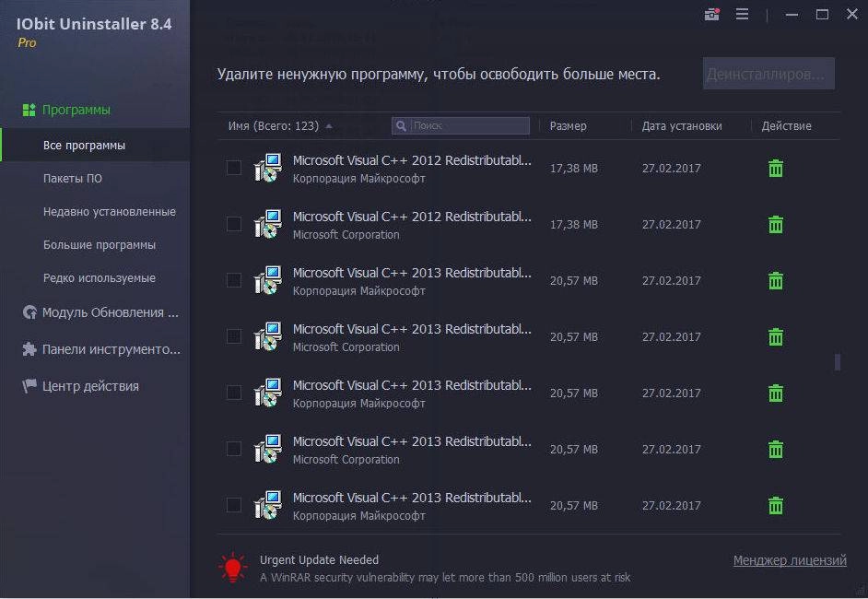This screenshot has height=599, width=868.
Task: Click the WinRAR security vulnerability message text
Action: (445, 578)
